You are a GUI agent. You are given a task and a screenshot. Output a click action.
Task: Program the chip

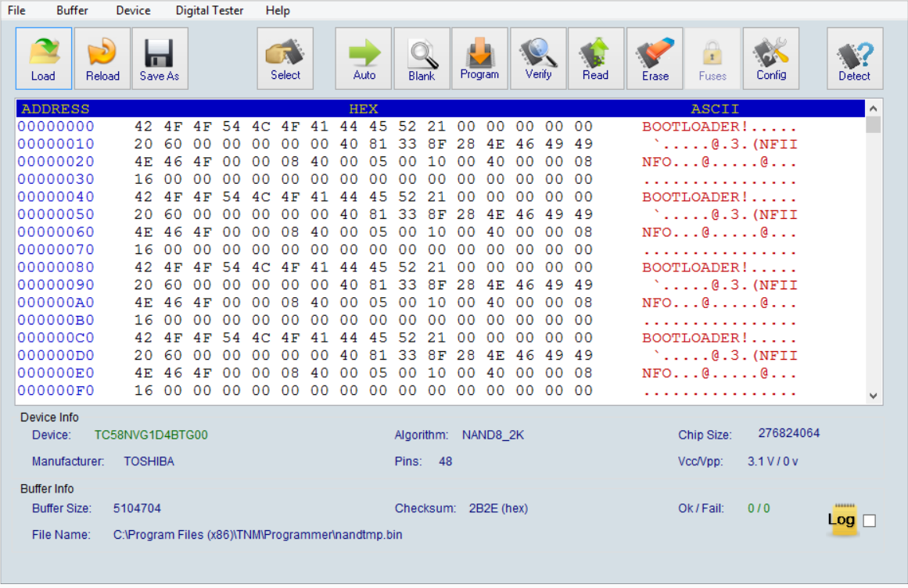479,58
